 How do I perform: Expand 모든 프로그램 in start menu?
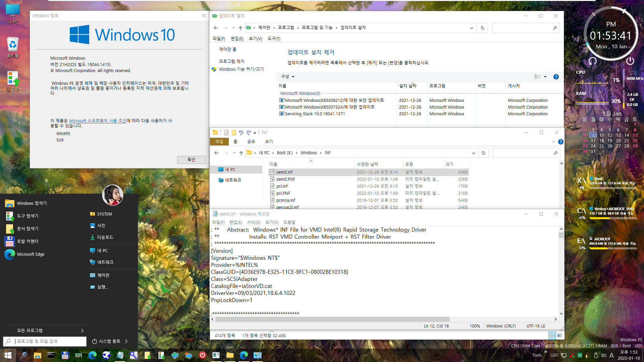tap(44, 330)
